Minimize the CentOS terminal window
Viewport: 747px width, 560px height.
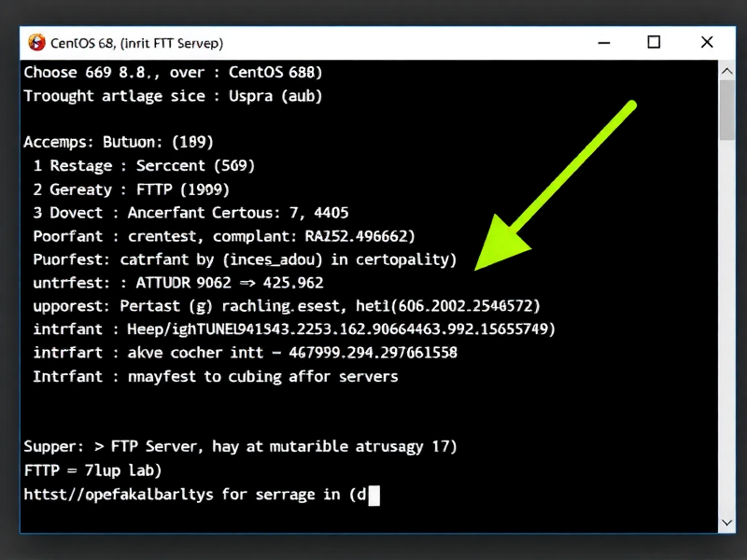(603, 42)
